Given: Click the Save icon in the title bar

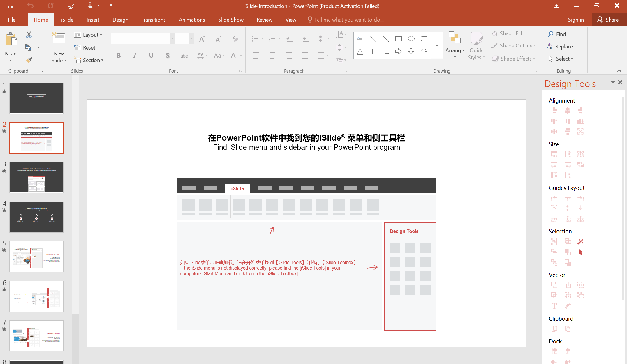Looking at the screenshot, I should coord(10,6).
